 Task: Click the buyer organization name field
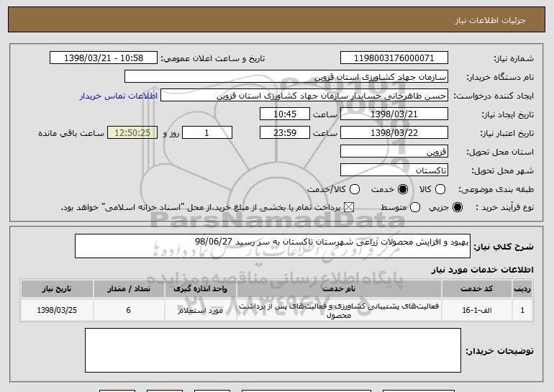[286, 77]
